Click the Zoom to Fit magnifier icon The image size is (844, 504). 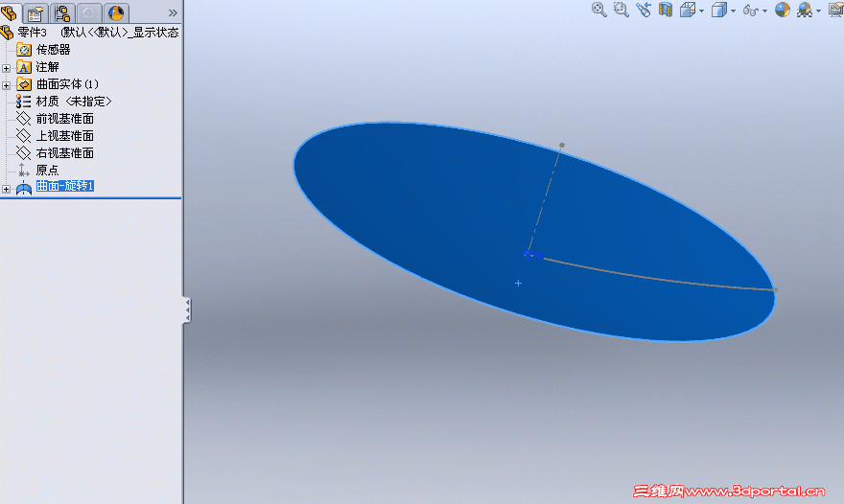pyautogui.click(x=599, y=10)
